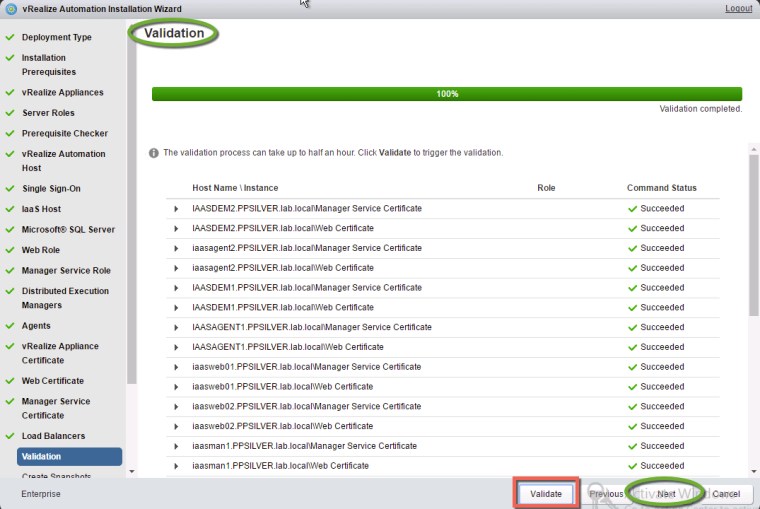This screenshot has width=760, height=509.
Task: Click the Enterprise label in footer
Action: pyautogui.click(x=41, y=493)
